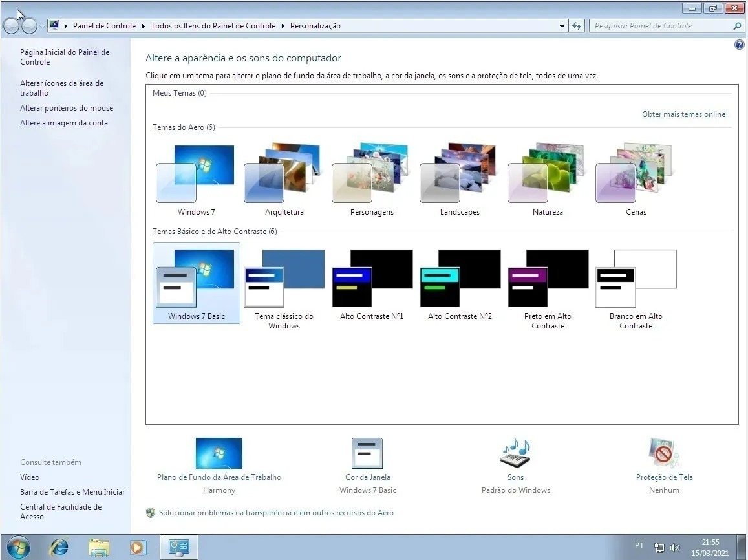
Task: Open the Sons settings icon
Action: (515, 453)
